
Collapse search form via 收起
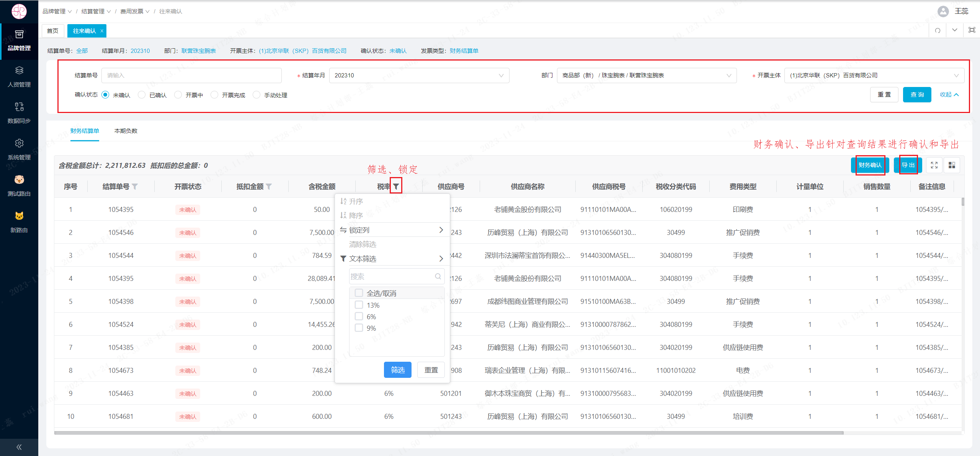coord(949,95)
